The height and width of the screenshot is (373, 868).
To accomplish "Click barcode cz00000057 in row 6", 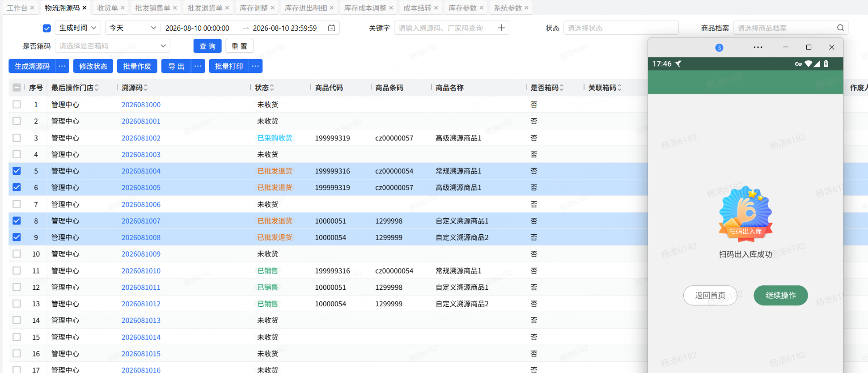I will (394, 188).
